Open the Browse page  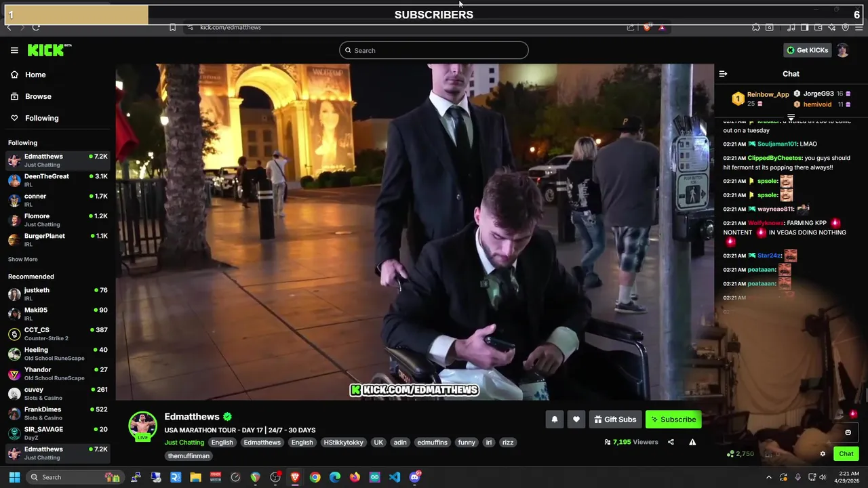point(31,96)
